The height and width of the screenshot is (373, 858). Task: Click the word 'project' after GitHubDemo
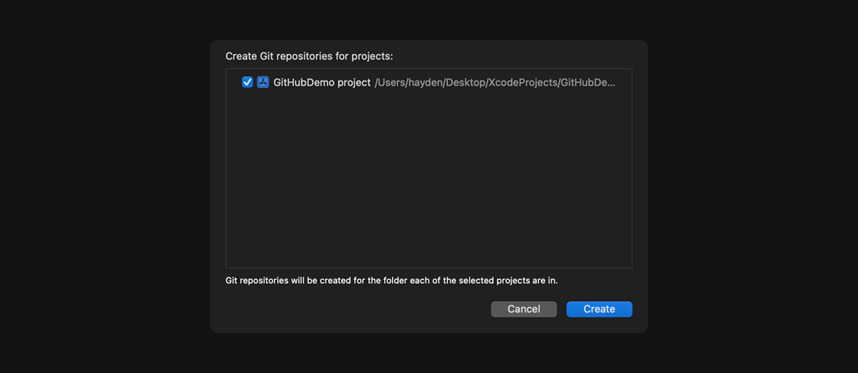pyautogui.click(x=354, y=83)
